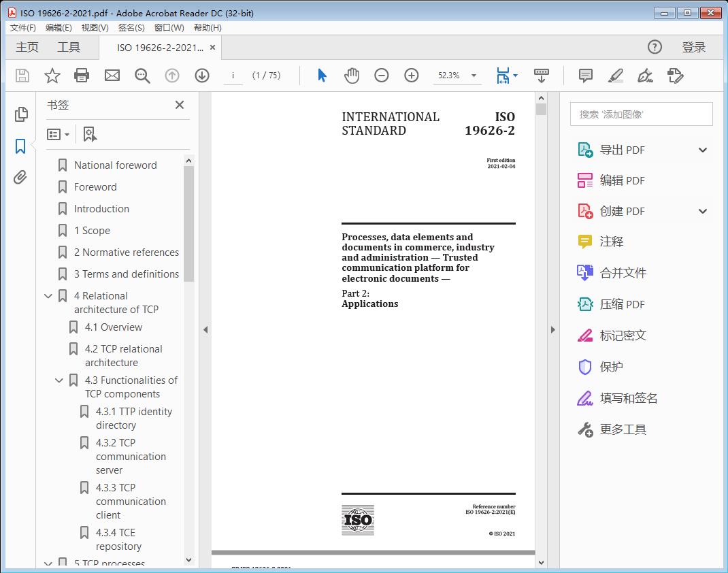Choose the selection arrow tool
Screen dimensions: 728x573
pyautogui.click(x=322, y=76)
